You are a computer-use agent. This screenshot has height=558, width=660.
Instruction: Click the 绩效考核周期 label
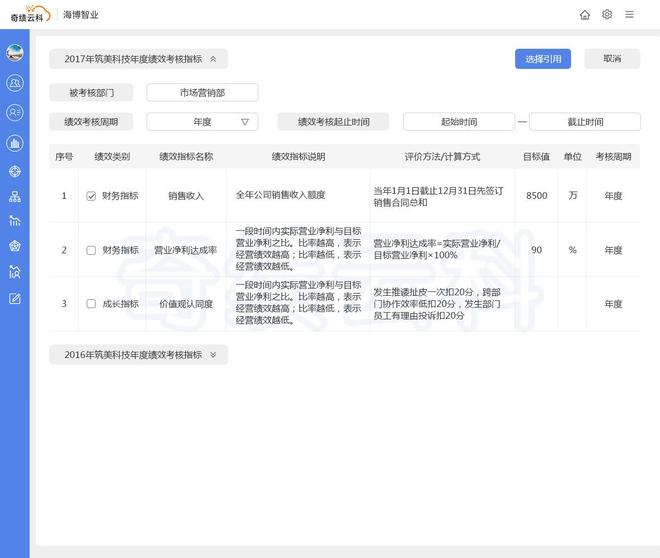91,122
